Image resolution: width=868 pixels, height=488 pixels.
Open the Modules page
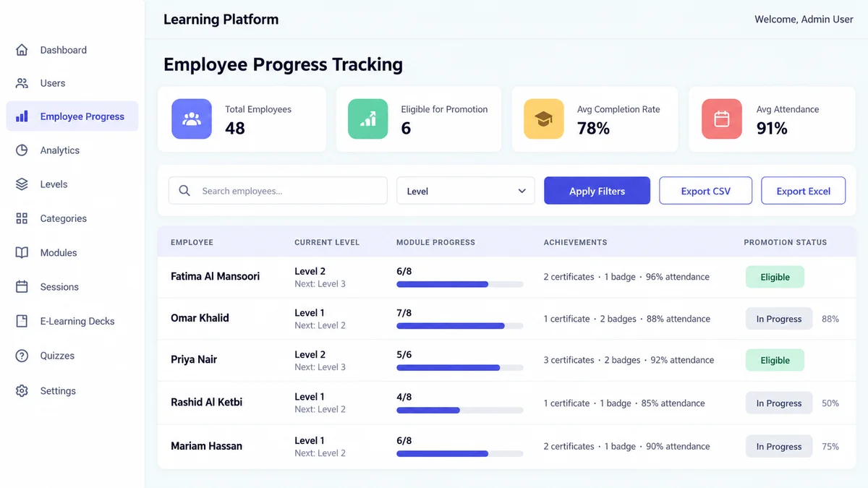(72, 252)
